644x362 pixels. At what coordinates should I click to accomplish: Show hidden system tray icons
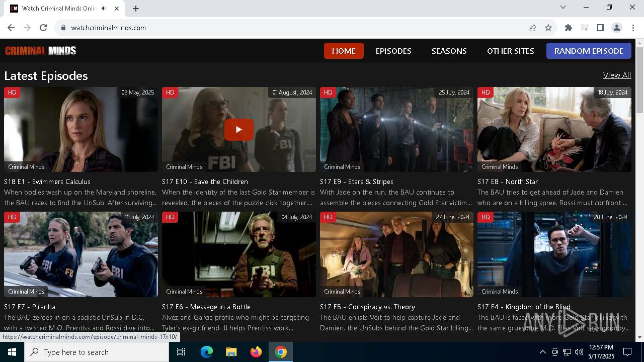point(542,352)
